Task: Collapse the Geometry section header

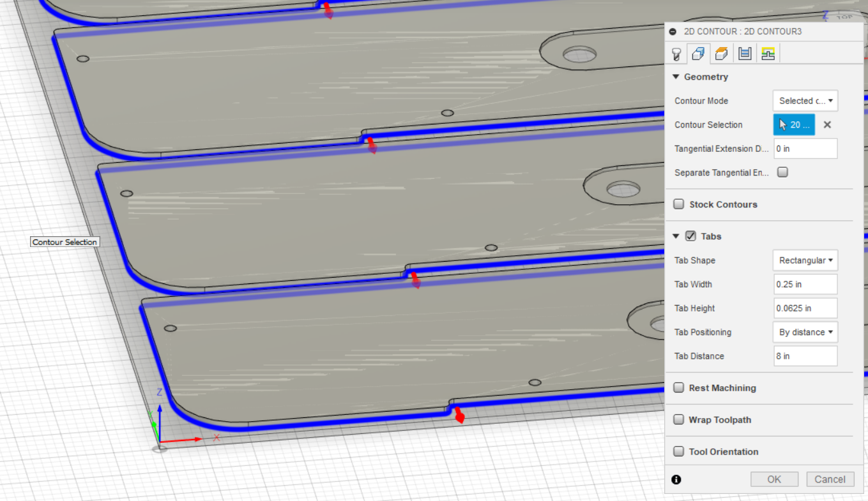Action: [x=676, y=77]
